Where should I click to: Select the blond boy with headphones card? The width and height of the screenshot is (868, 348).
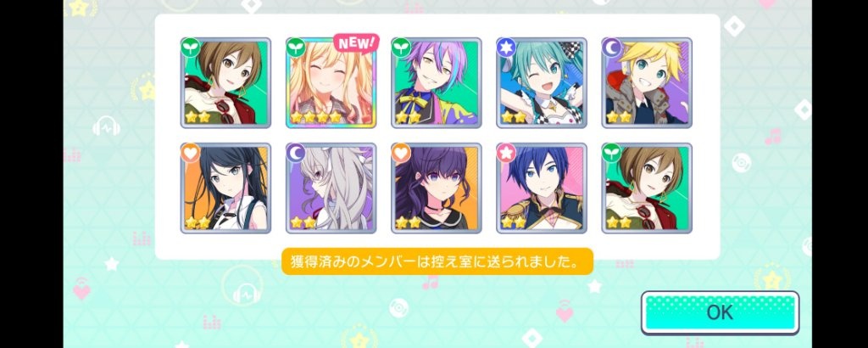coord(647,82)
